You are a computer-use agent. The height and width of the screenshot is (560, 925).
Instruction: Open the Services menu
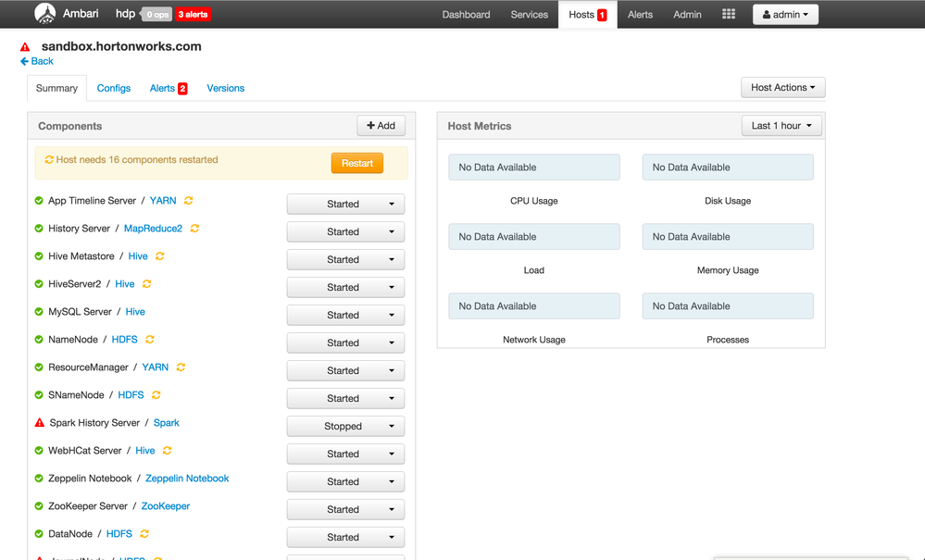click(x=529, y=15)
